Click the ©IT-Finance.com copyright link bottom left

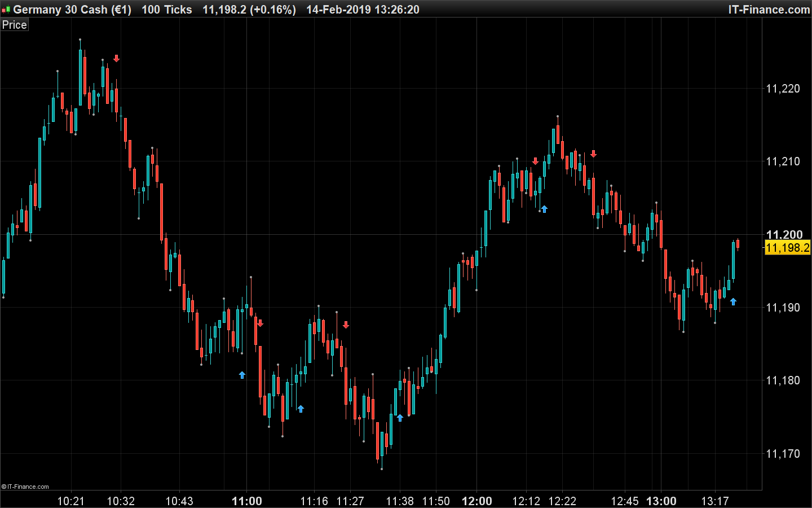tap(25, 487)
